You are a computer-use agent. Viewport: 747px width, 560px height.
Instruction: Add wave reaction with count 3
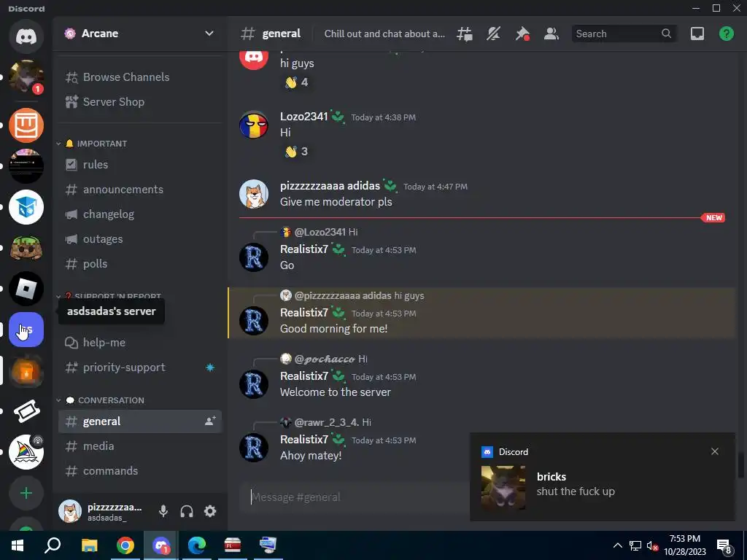(x=296, y=152)
